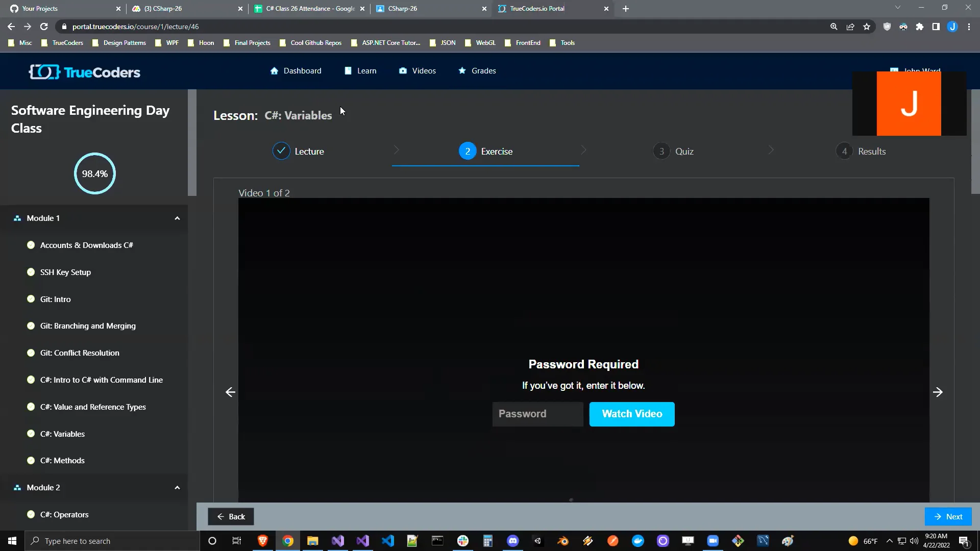Open the Learn section

pos(360,71)
